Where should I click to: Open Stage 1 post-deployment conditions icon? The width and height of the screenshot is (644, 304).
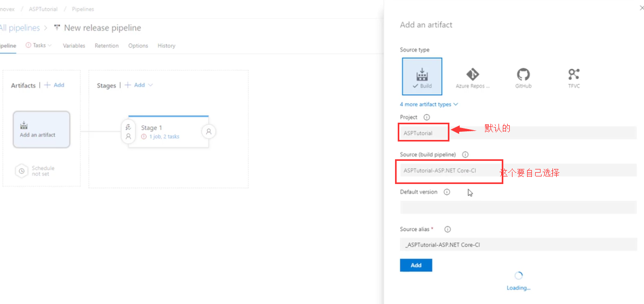click(209, 132)
